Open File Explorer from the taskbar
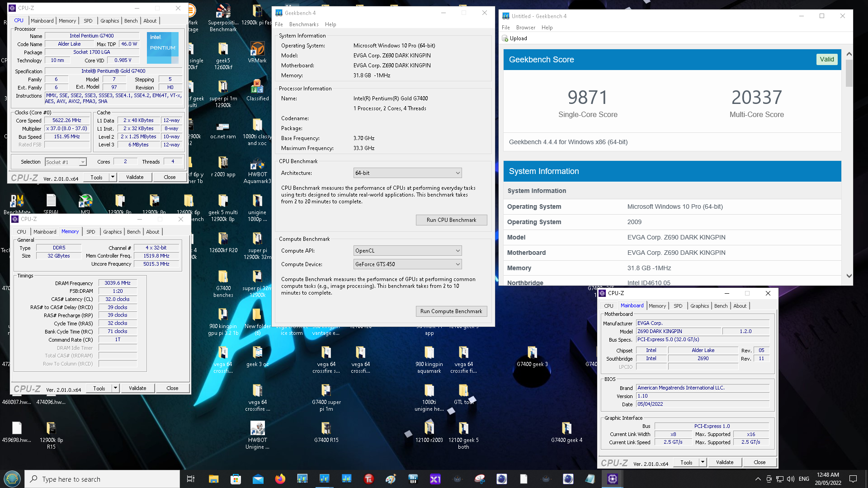 pyautogui.click(x=213, y=479)
